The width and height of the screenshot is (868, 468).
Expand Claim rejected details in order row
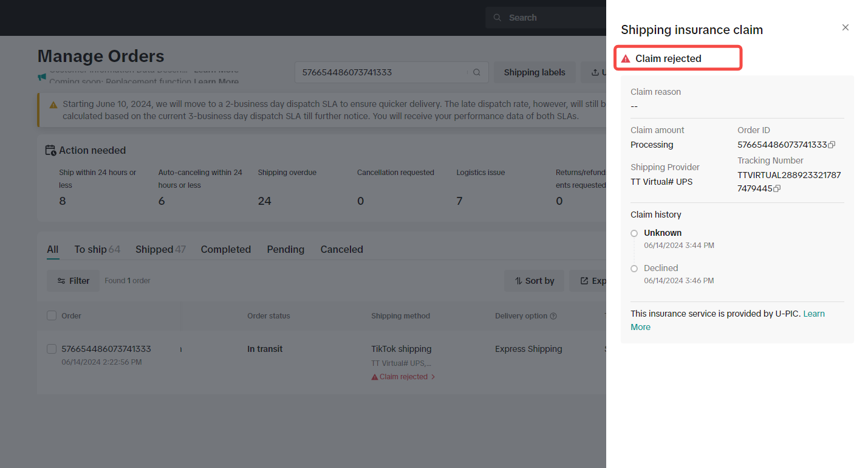pos(403,377)
